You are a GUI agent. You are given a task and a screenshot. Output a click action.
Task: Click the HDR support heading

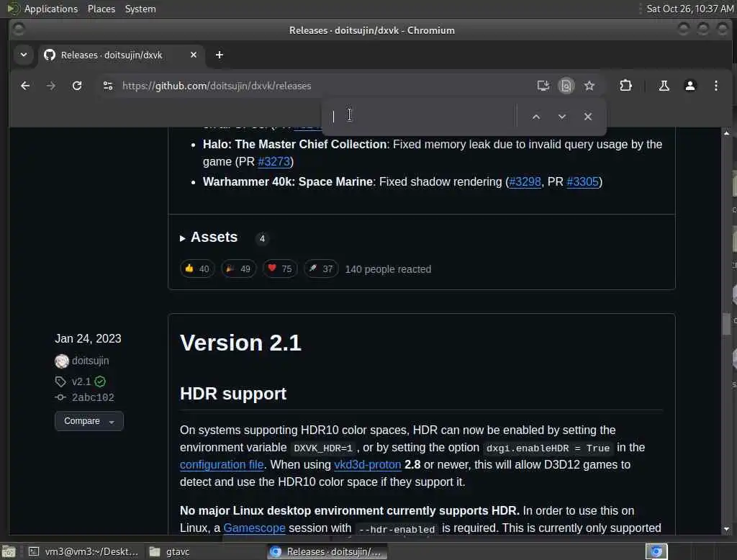[x=233, y=394]
